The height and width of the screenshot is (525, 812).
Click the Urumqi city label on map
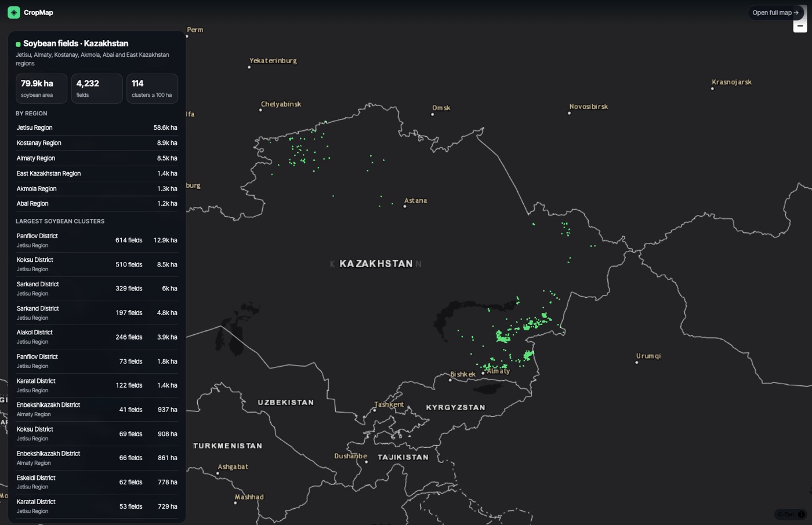pyautogui.click(x=648, y=356)
